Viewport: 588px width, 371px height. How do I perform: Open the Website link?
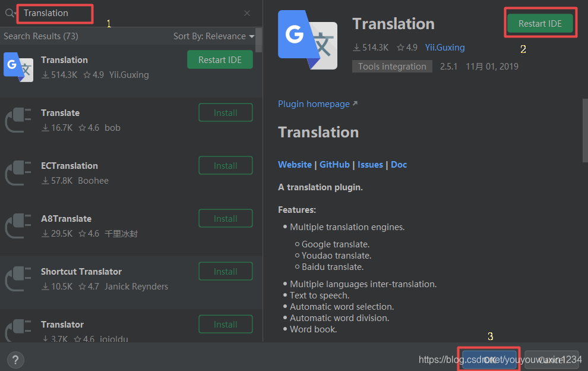[295, 165]
